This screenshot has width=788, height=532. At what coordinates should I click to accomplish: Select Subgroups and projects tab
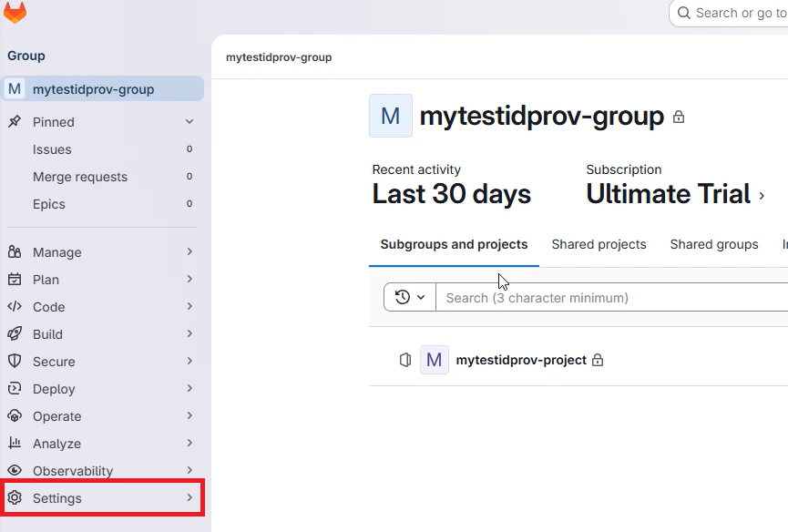coord(454,244)
